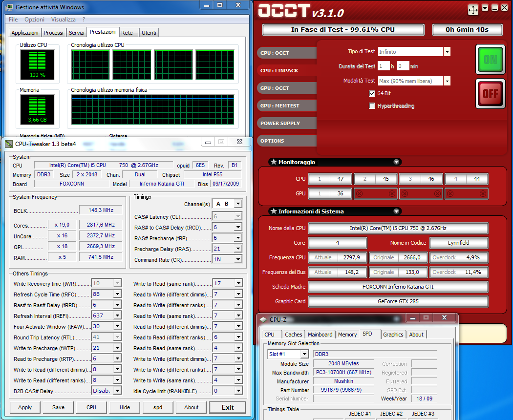Open the OCCT title bar down-arrow menu icon
The height and width of the screenshot is (420, 513).
pos(485,8)
